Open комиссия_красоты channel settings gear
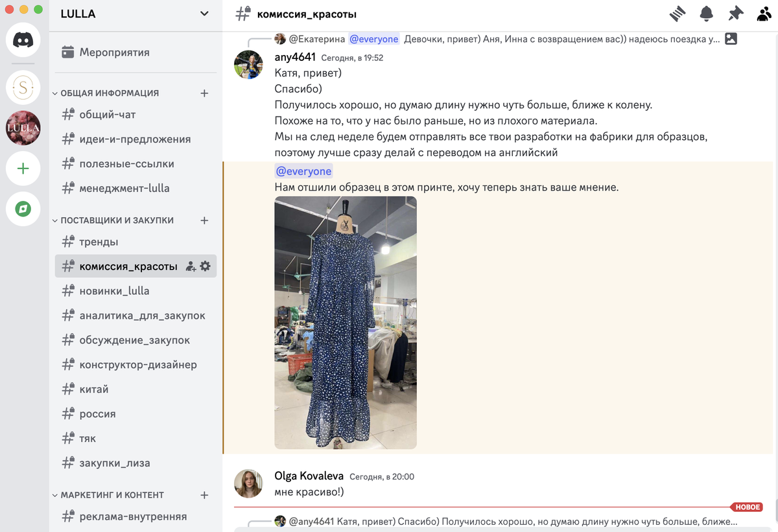The image size is (778, 532). tap(206, 266)
